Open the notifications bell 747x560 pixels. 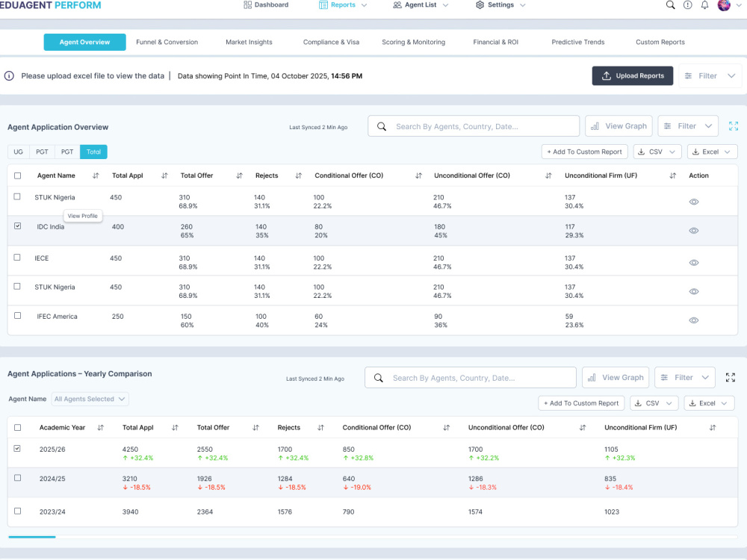click(x=704, y=5)
